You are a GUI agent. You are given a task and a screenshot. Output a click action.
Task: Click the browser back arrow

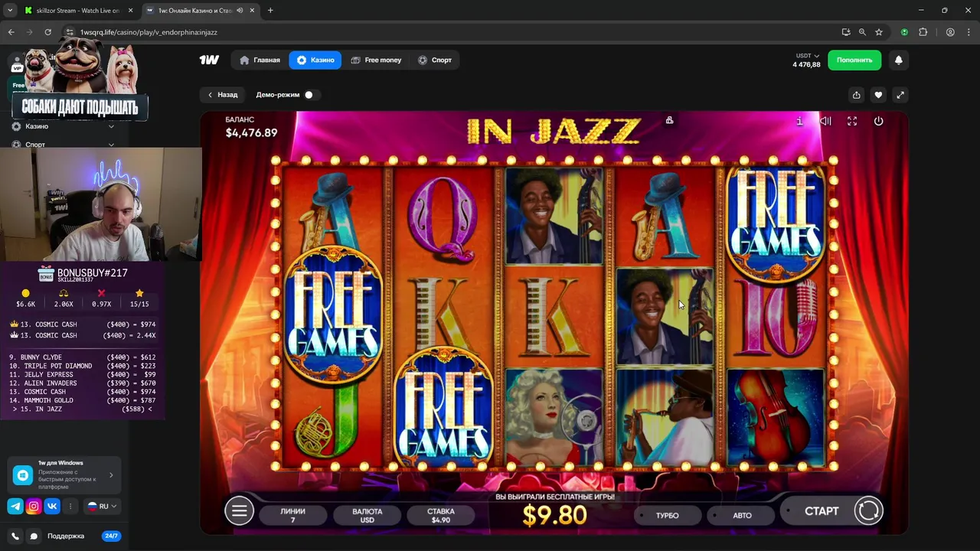coord(11,32)
